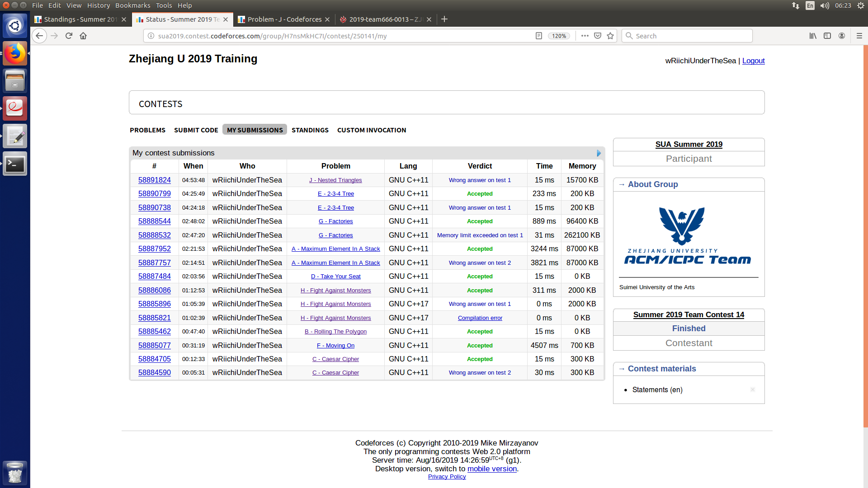
Task: Click the Pocket save icon
Action: [x=598, y=36]
